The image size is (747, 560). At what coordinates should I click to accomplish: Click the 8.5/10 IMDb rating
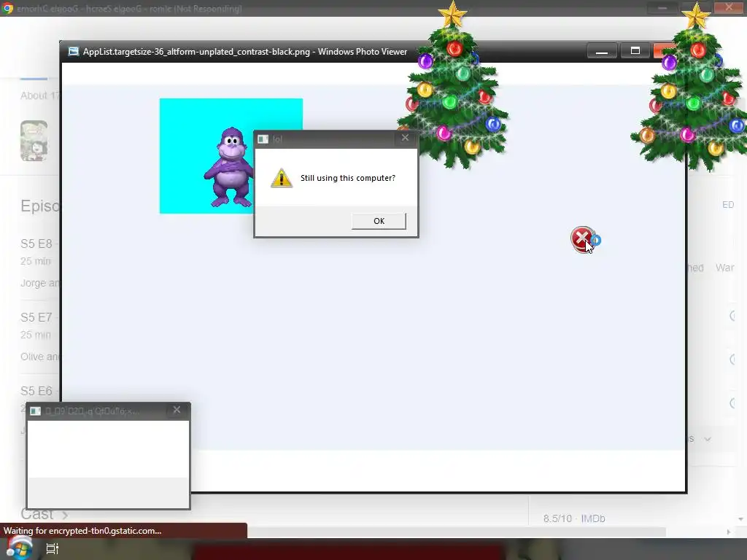pyautogui.click(x=574, y=518)
